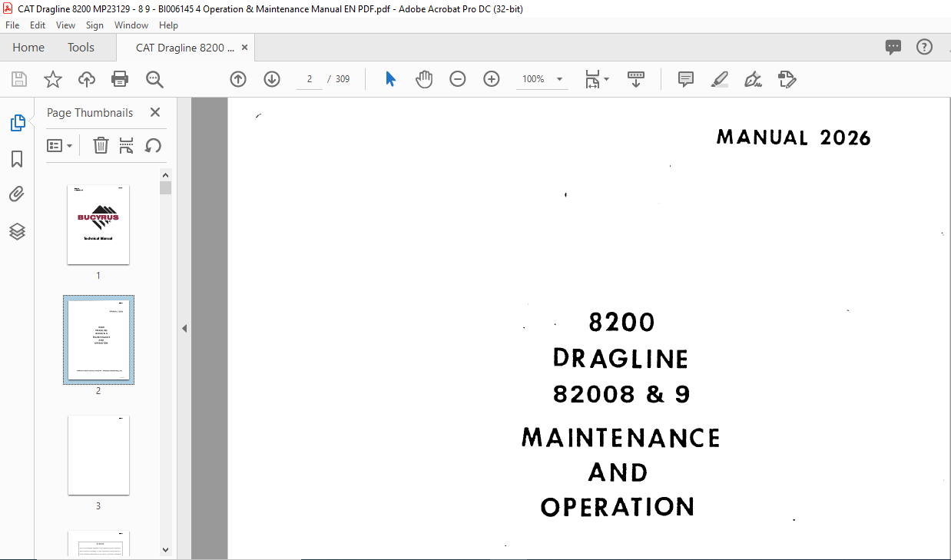The width and height of the screenshot is (951, 560).
Task: Delete selected page with the trash icon
Action: [101, 145]
